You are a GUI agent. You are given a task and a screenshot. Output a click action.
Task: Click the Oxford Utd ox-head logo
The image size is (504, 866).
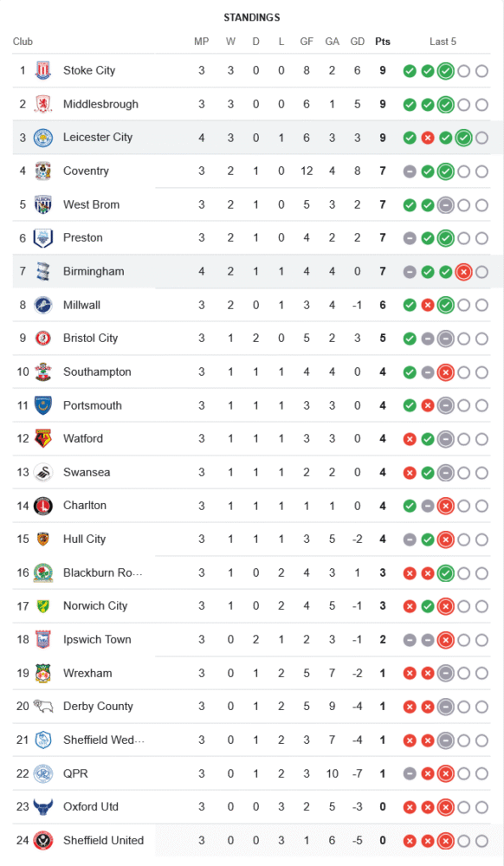click(43, 807)
